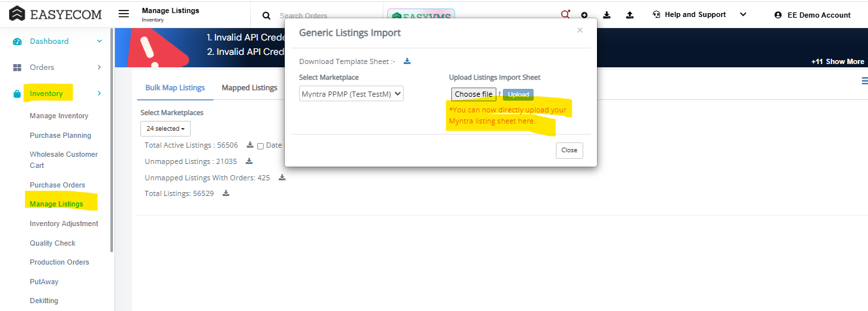Open the hamburger menu next to logo
Image resolution: width=868 pixels, height=311 pixels.
tap(123, 14)
